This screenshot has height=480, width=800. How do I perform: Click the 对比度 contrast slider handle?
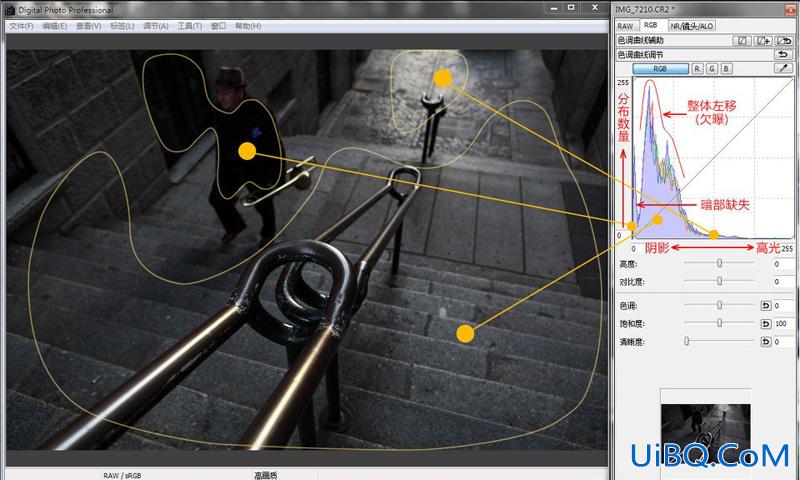(x=719, y=281)
